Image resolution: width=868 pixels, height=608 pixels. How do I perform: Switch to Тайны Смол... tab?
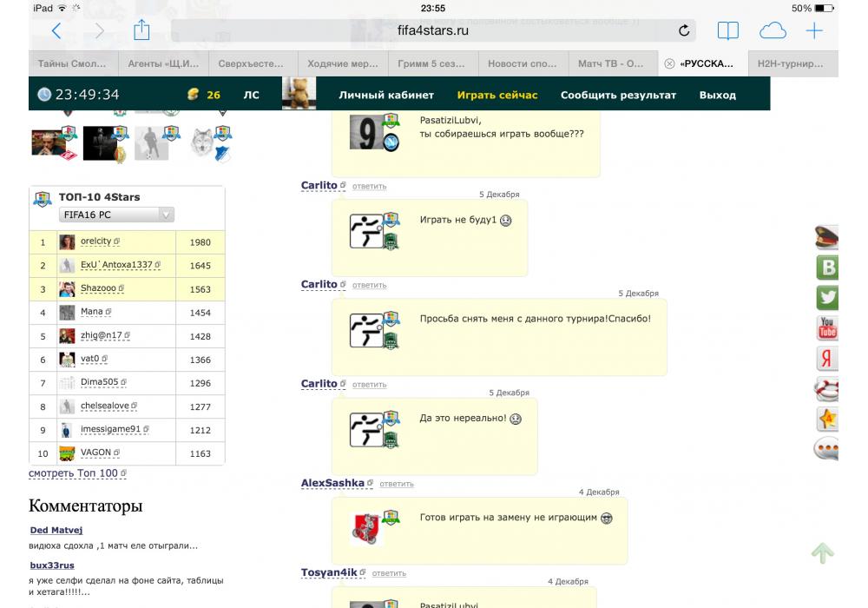[73, 63]
